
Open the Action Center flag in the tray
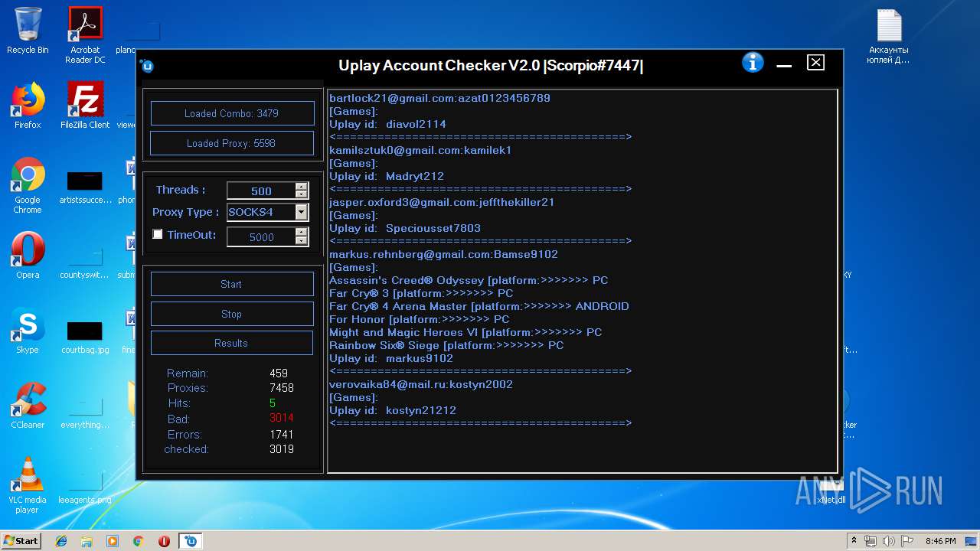pos(906,541)
